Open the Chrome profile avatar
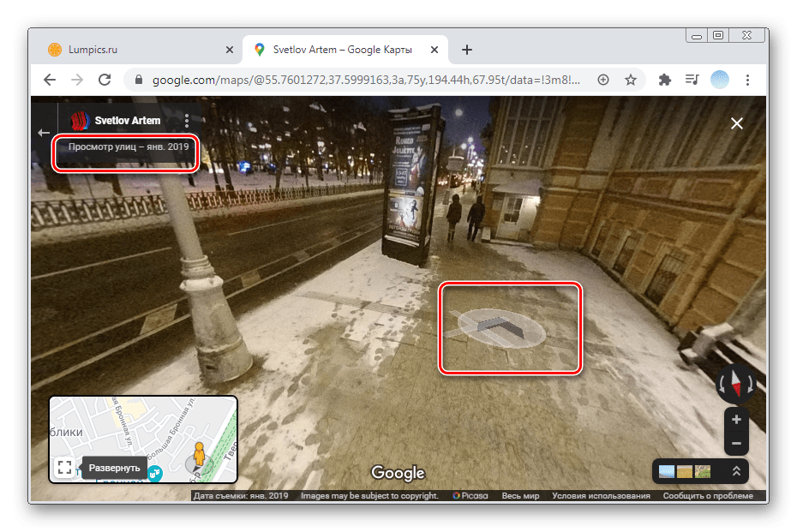 pyautogui.click(x=720, y=80)
